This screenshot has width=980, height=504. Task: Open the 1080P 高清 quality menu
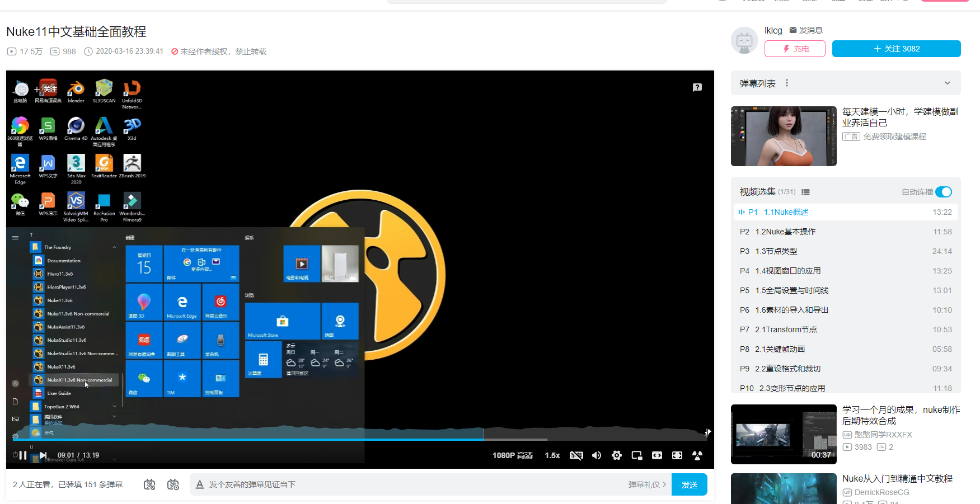[513, 455]
